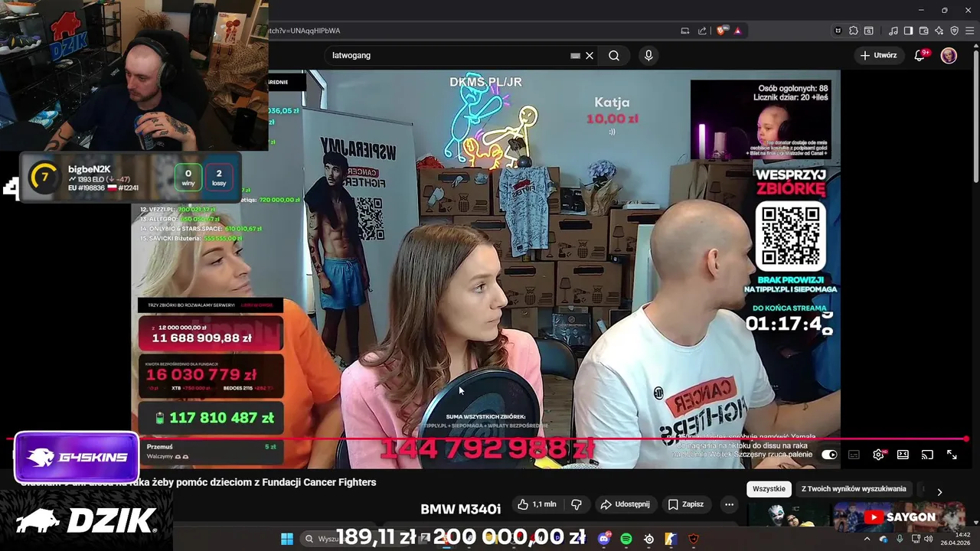This screenshot has width=980, height=551.
Task: Open the media control music note icon
Action: coord(893,31)
